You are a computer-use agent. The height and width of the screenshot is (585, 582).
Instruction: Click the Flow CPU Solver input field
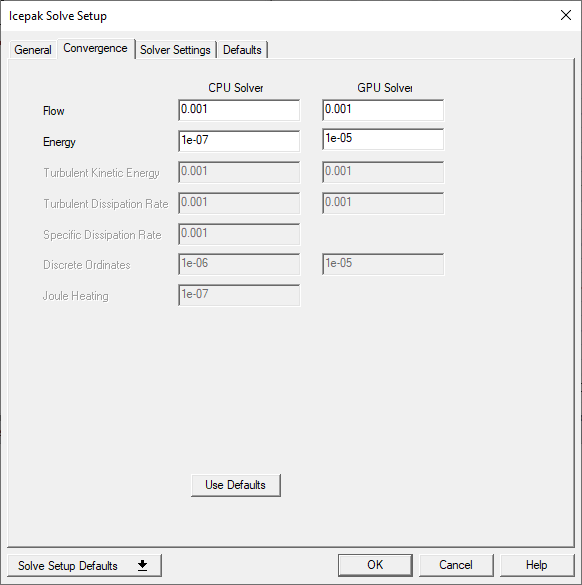coord(239,110)
